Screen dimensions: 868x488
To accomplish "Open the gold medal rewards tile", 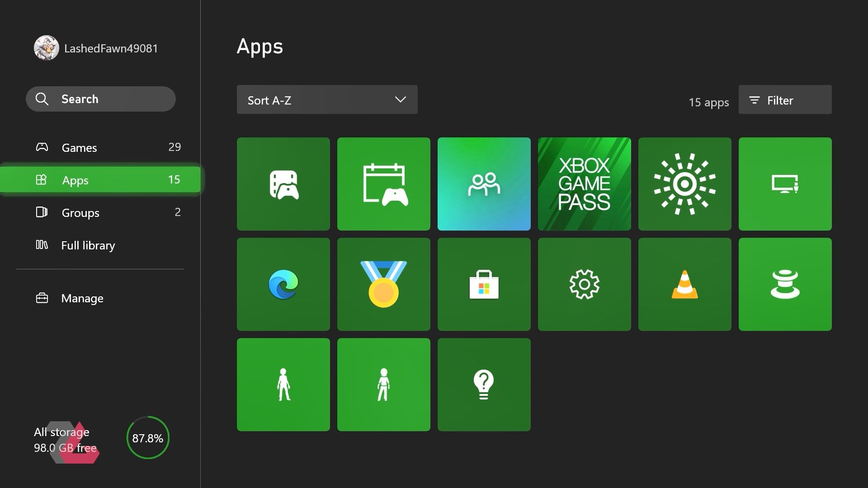I will coord(384,284).
